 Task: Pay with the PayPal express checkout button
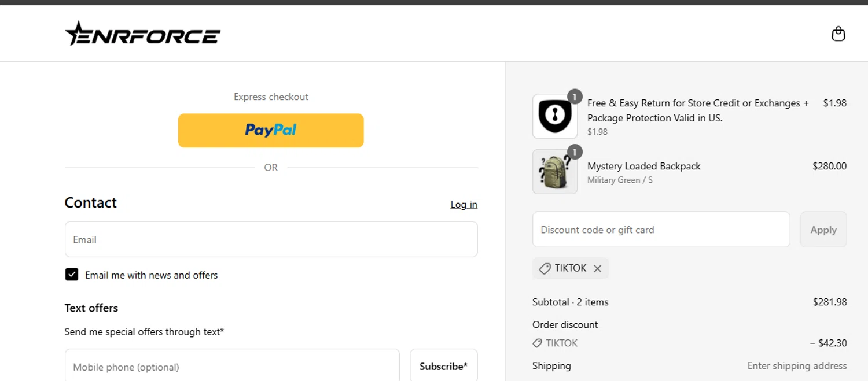pos(271,130)
